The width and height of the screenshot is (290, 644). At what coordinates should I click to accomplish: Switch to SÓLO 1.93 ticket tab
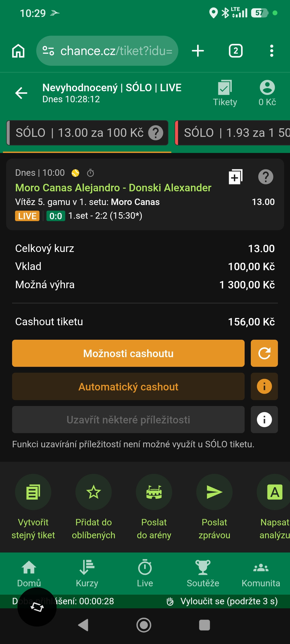(x=233, y=133)
